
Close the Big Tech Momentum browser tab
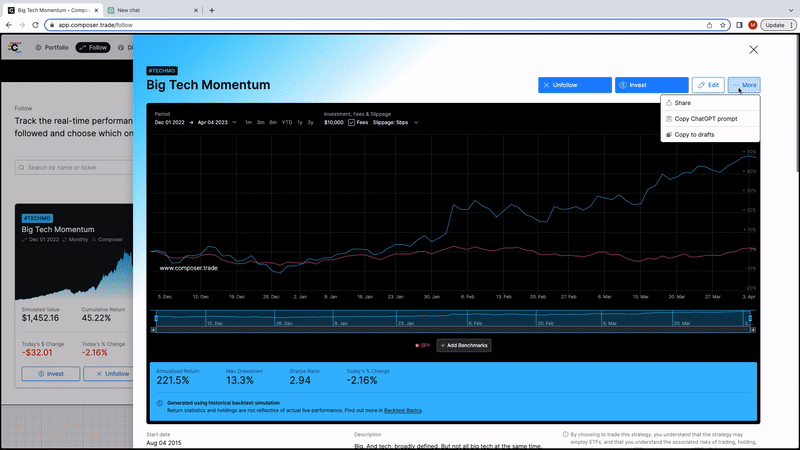click(x=96, y=10)
